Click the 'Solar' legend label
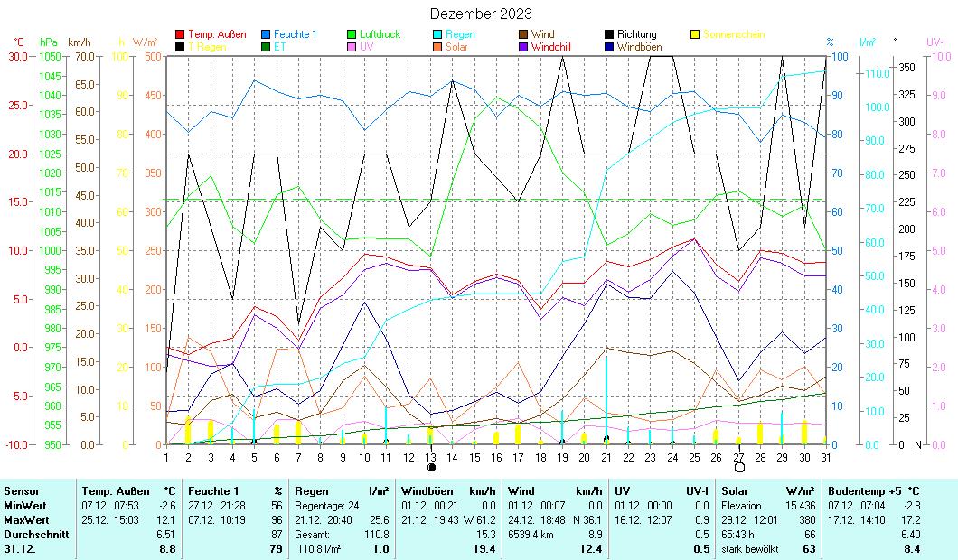This screenshot has width=958, height=560. (456, 47)
